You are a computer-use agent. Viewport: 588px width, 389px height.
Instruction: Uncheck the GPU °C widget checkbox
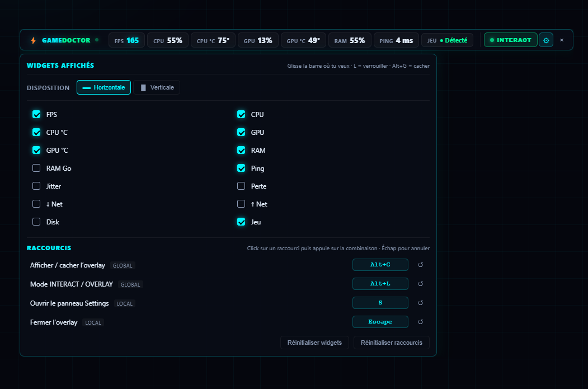[x=36, y=151]
